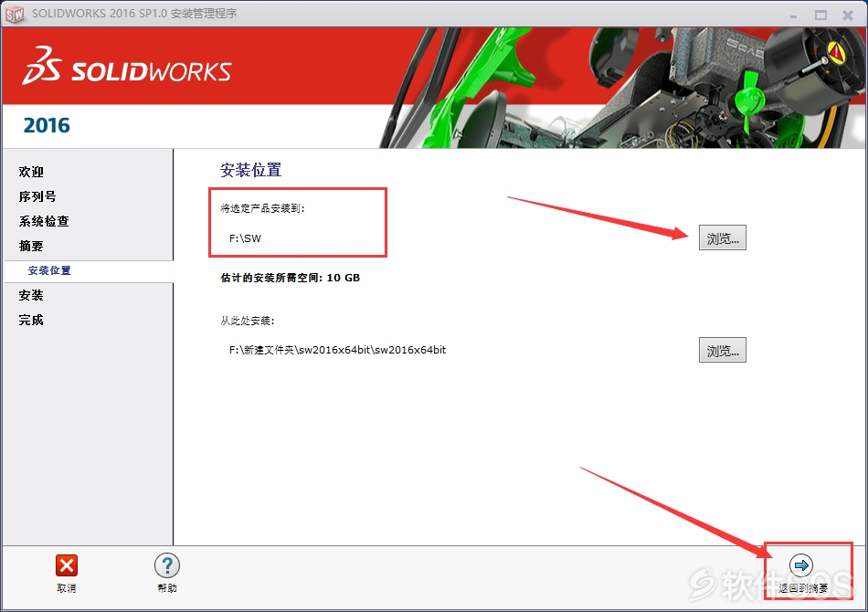The image size is (868, 612).
Task: Close the installation manager window
Action: 848,15
